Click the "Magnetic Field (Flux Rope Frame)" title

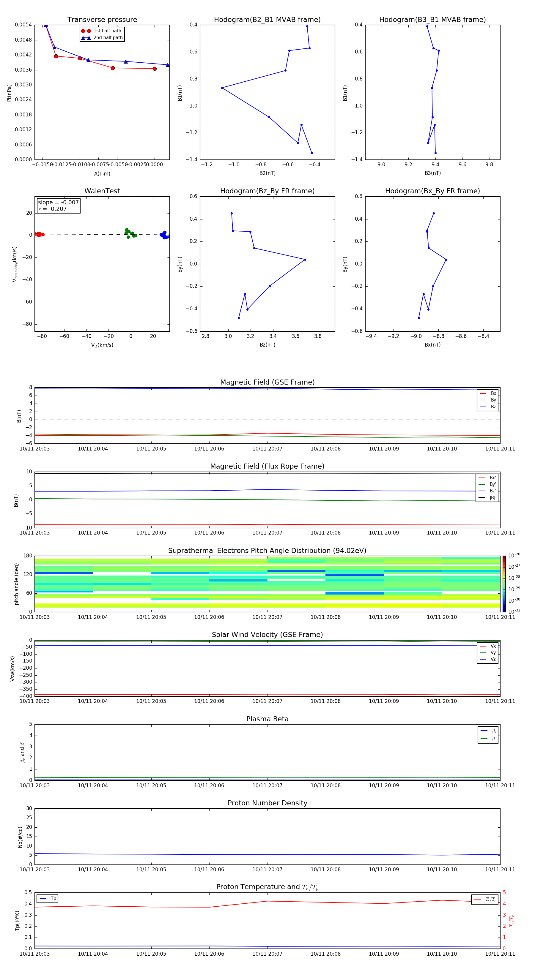267,467
